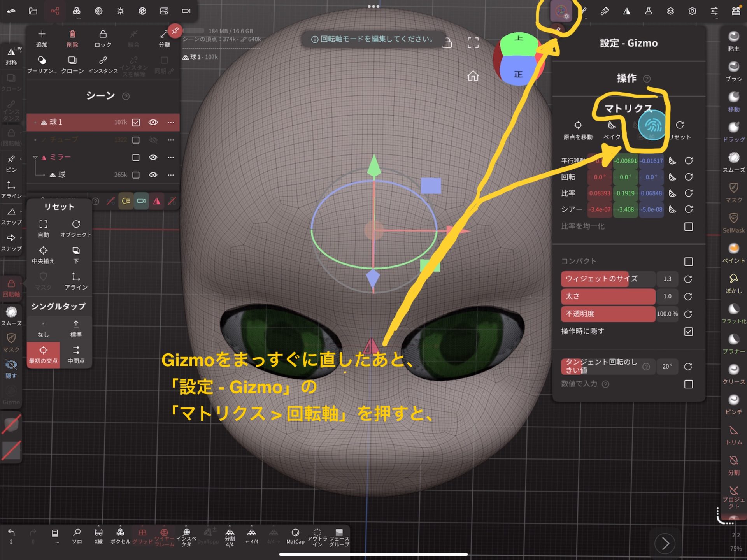
Task: Adjust the ウィジェットのサイズ slider
Action: (608, 279)
